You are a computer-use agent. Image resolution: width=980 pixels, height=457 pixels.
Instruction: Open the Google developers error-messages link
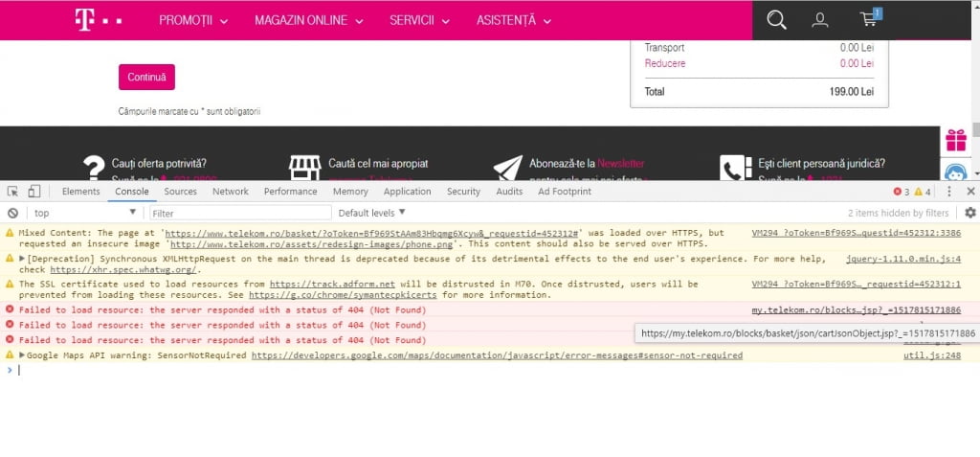coord(497,355)
